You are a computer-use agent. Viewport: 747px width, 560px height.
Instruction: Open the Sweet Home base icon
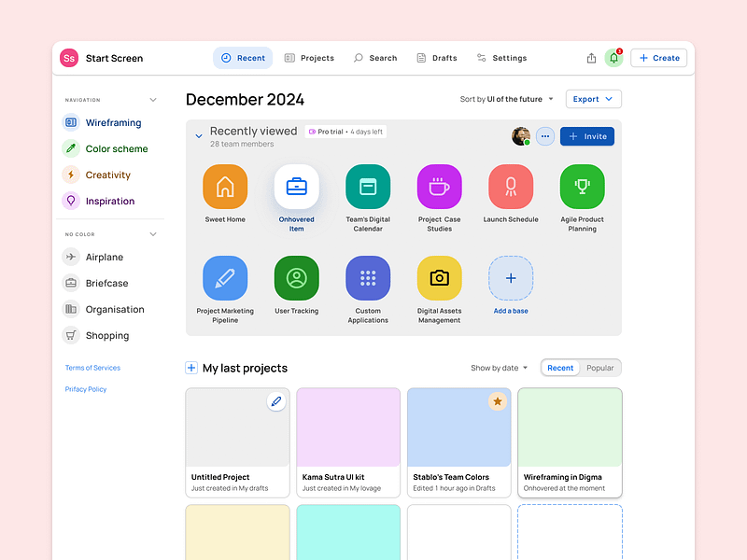pyautogui.click(x=225, y=187)
